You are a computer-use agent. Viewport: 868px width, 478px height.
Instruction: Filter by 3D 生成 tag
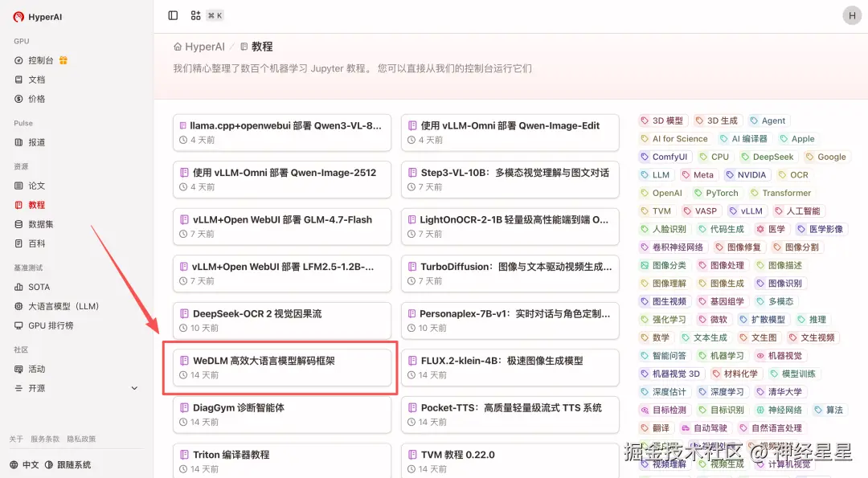[x=716, y=121]
